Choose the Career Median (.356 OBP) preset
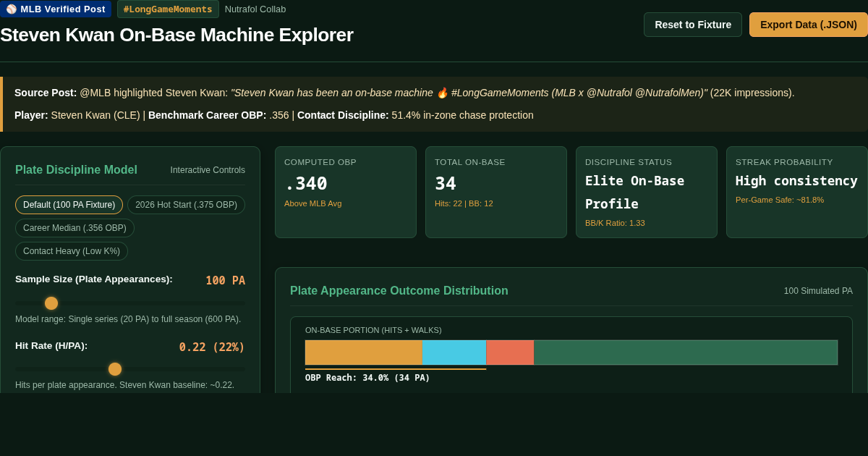868x456 pixels. click(x=75, y=228)
